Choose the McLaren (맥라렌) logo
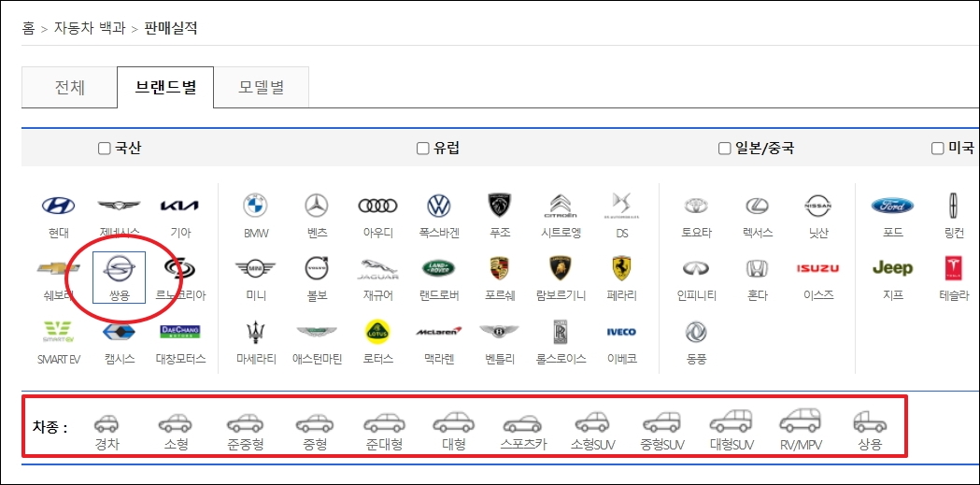 (x=439, y=331)
